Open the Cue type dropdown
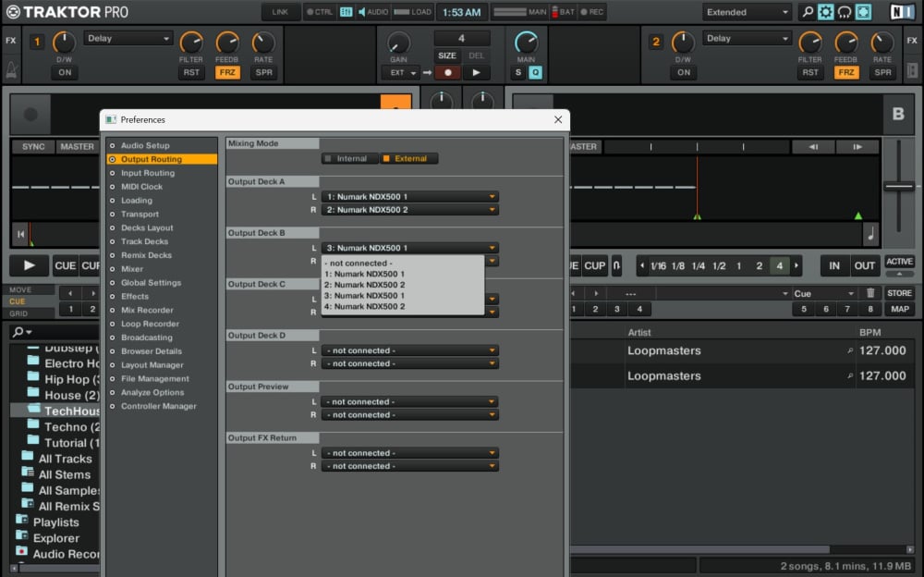The height and width of the screenshot is (577, 924). [x=824, y=293]
